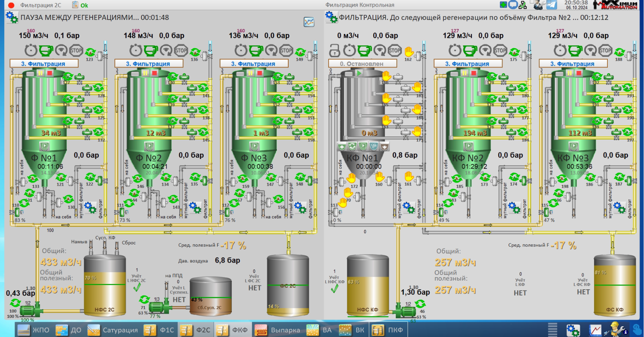Switch to the ВА tab
Screen dimensions: 644x337
[x=319, y=330]
